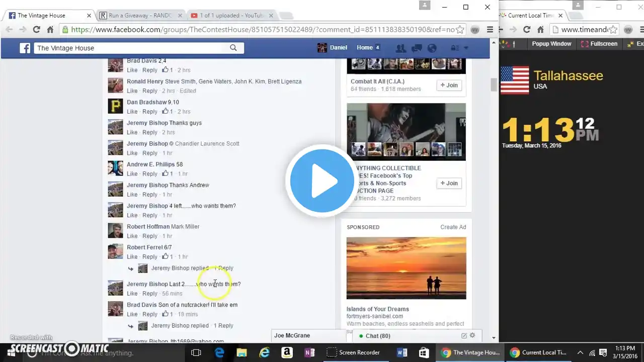Screen dimensions: 644x362
Task: Click the Facebook URL address bar
Action: tap(262, 30)
